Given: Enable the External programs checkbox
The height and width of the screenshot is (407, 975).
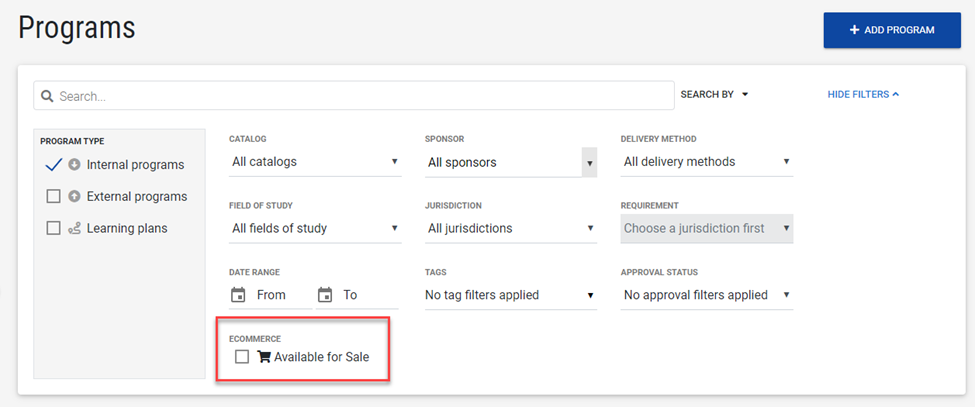Looking at the screenshot, I should [54, 197].
